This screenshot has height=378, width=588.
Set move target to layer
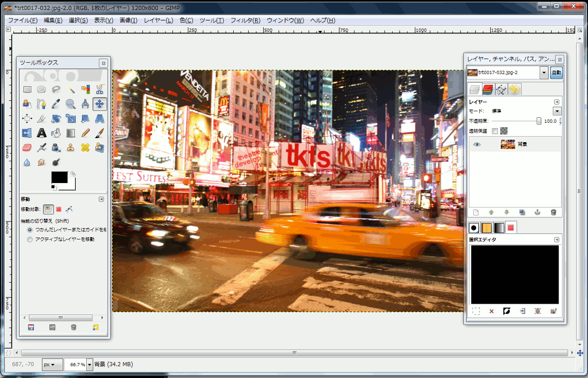[48, 209]
